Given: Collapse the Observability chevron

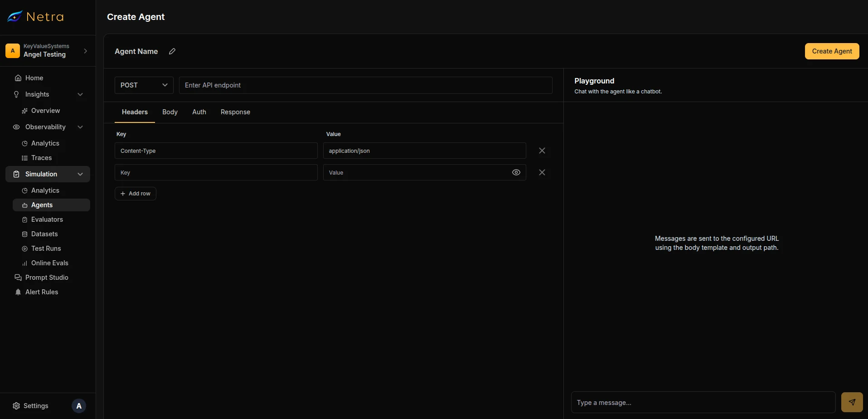Looking at the screenshot, I should [x=80, y=127].
